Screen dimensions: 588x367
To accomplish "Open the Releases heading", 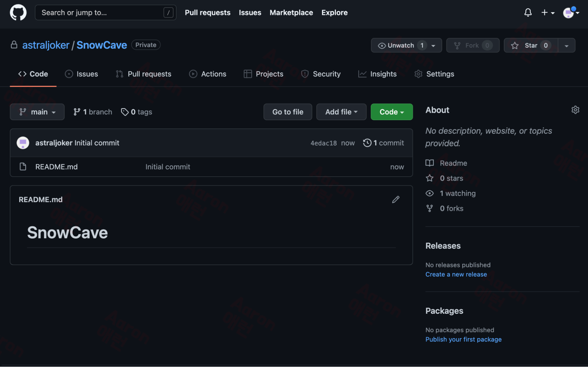I will click(x=443, y=246).
